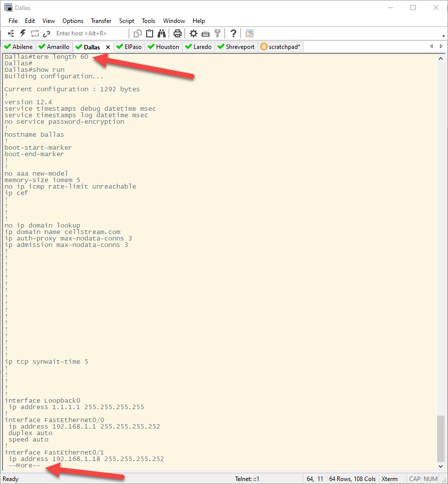Open Session Options gear icon
This screenshot has height=484, width=448.
point(193,33)
